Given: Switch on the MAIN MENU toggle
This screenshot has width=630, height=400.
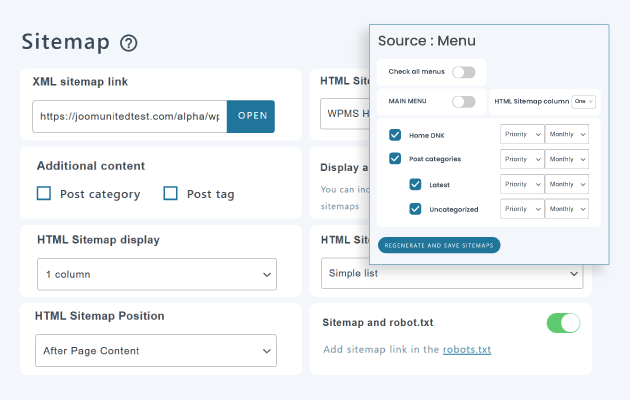Looking at the screenshot, I should [x=463, y=102].
